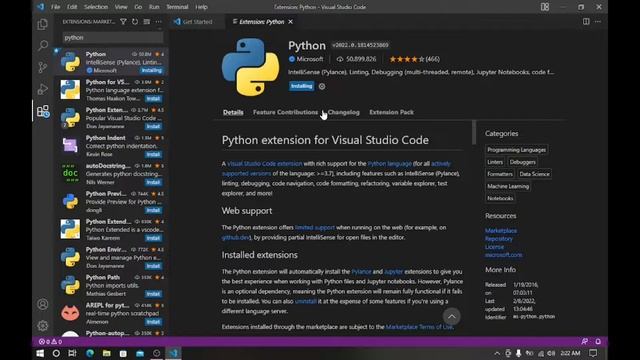Select the Debuggers category tag
The height and width of the screenshot is (360, 640).
tap(522, 162)
